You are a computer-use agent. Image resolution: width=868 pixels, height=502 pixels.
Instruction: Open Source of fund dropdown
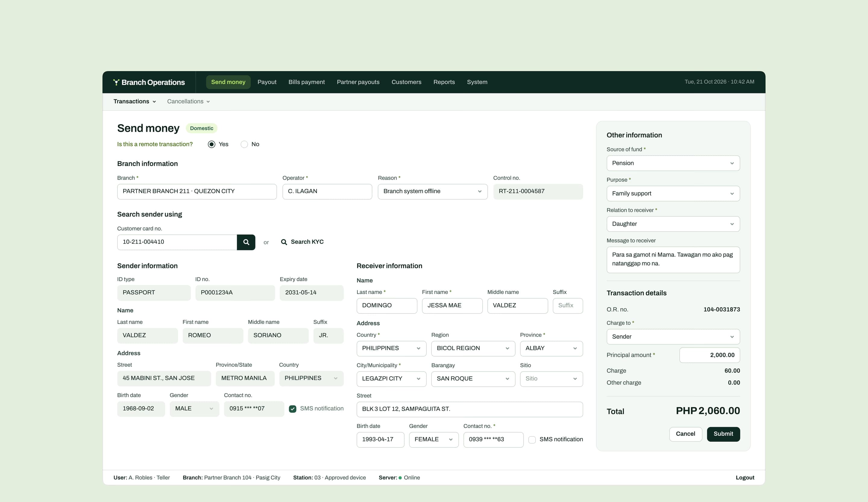673,163
